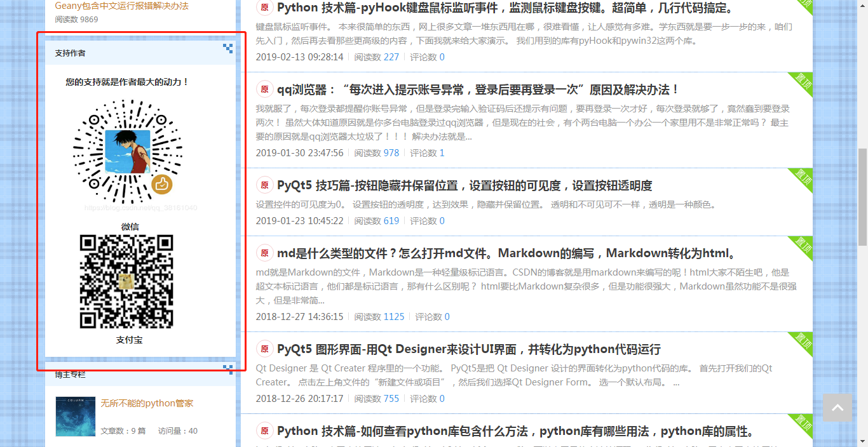Click read count 1125 on md article
Viewport: 868px width, 447px height.
coord(394,317)
